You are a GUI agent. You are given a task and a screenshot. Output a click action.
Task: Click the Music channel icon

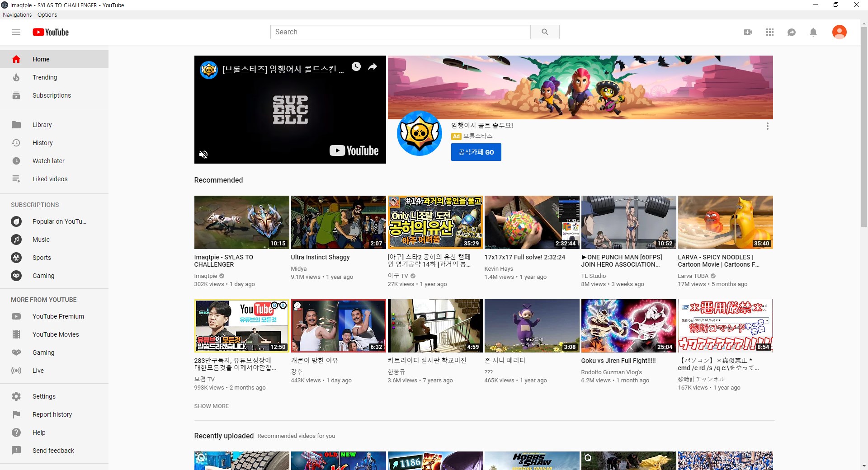[x=16, y=240]
